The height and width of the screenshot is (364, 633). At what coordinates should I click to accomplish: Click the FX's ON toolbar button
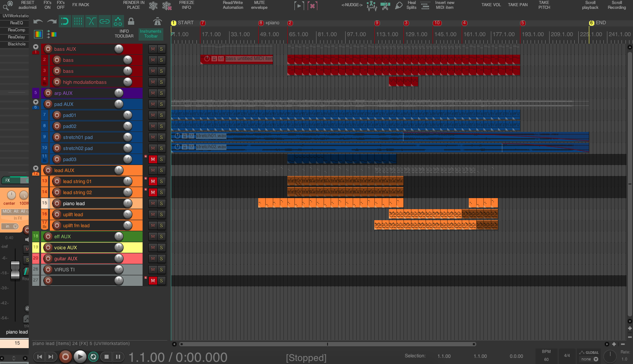tap(48, 5)
